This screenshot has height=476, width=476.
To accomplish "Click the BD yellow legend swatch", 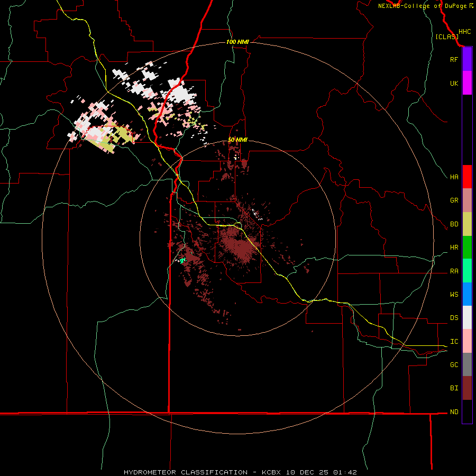I will click(467, 224).
